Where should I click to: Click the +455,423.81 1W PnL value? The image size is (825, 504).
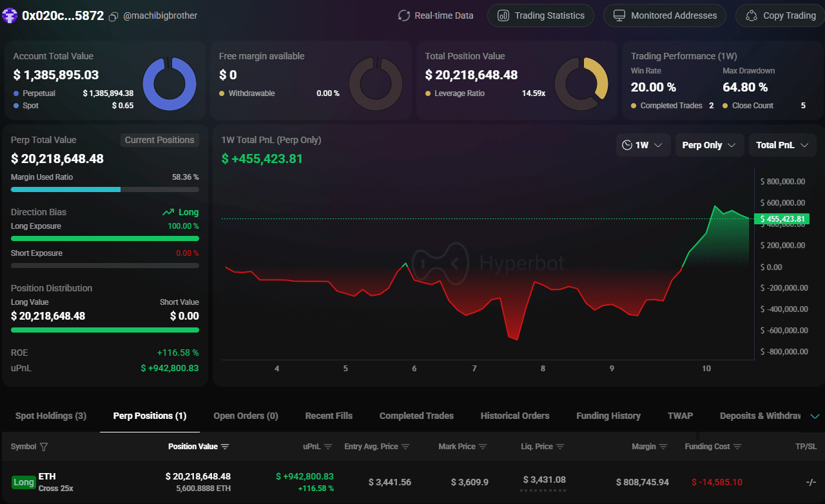point(262,159)
